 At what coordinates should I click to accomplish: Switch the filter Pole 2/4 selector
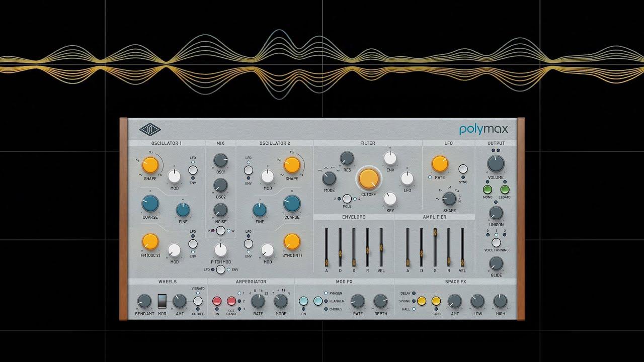[x=347, y=199]
